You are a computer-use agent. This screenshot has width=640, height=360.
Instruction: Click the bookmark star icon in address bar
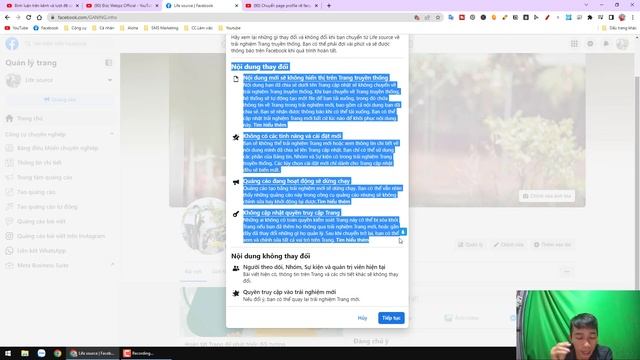click(x=438, y=18)
